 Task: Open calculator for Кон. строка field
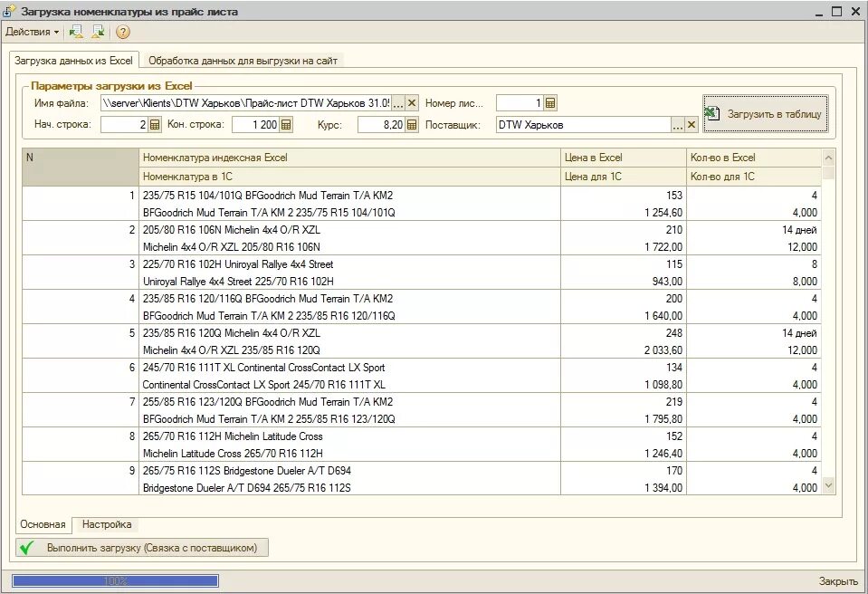point(286,125)
